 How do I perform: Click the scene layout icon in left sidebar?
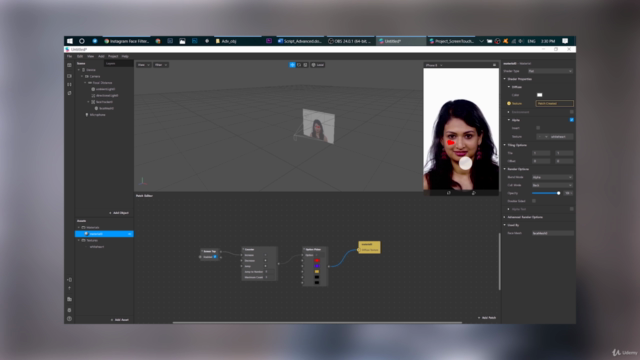(69, 65)
